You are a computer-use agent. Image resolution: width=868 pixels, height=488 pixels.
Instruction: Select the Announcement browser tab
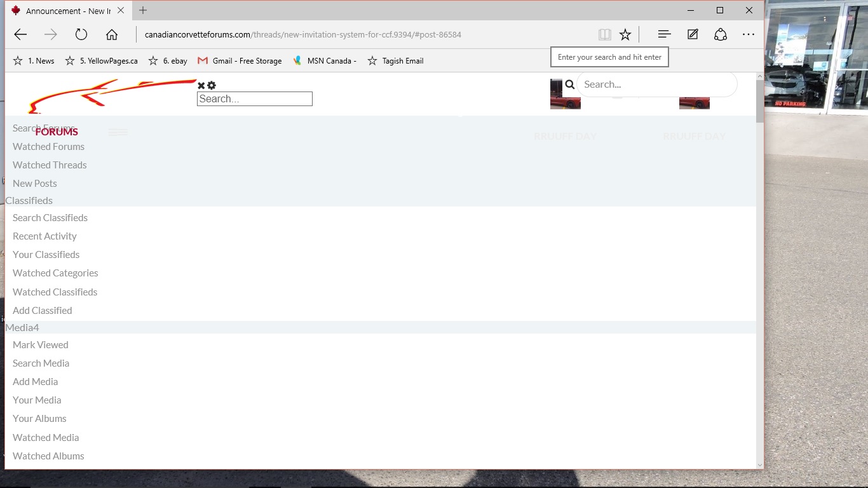point(64,10)
